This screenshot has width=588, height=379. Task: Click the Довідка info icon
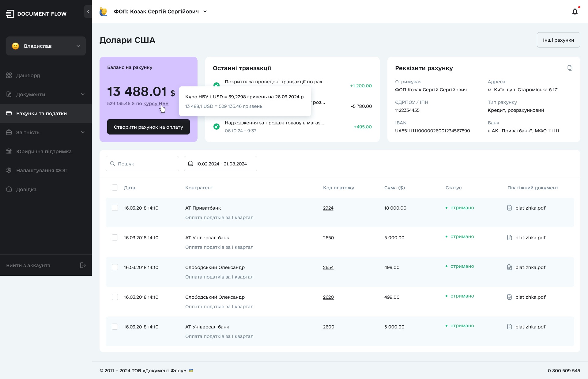point(9,189)
